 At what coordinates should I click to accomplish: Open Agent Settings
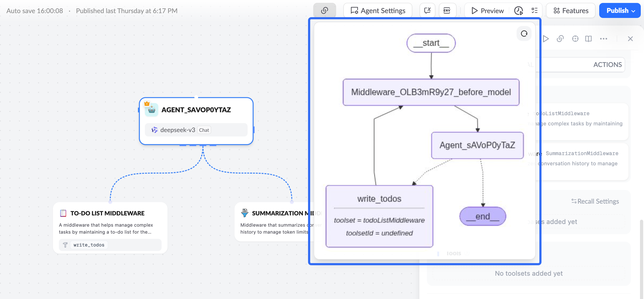377,10
